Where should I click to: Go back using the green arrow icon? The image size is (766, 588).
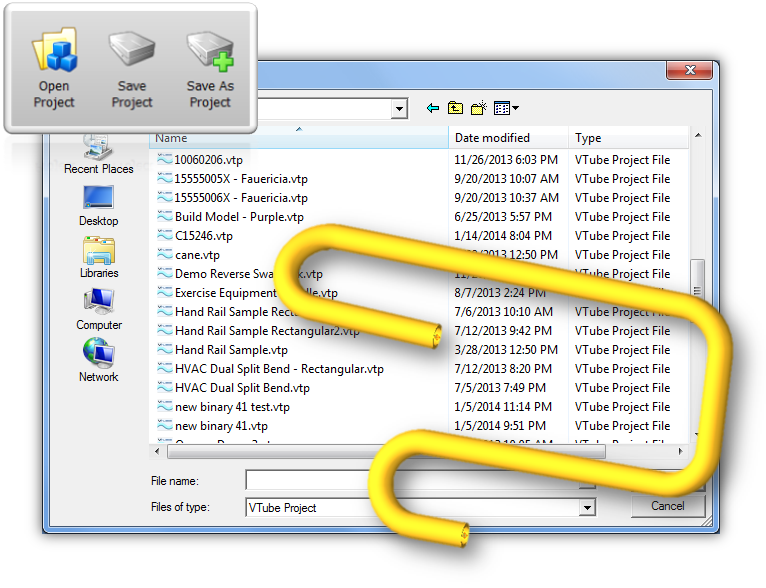click(433, 108)
